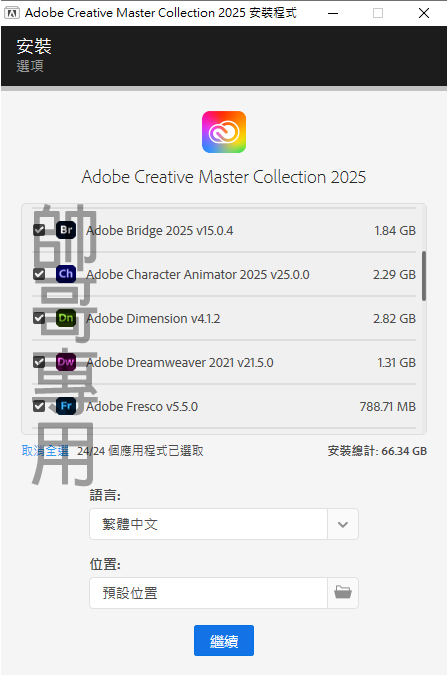Click the Dimension Dn icon
Viewport: 448px width, 675px height.
point(66,318)
